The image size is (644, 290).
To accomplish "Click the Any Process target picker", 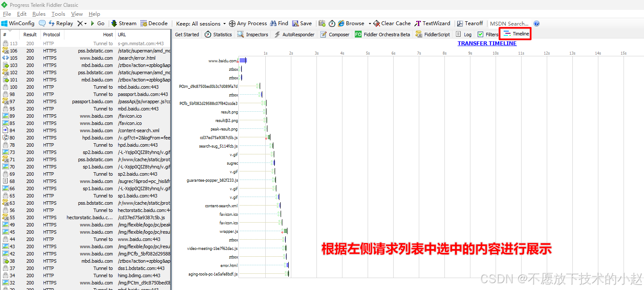I will [x=248, y=23].
